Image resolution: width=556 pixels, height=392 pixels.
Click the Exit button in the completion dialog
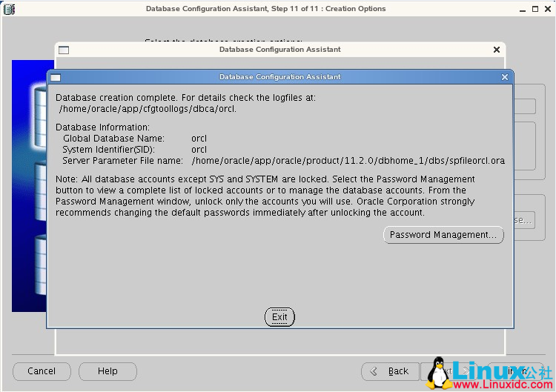[279, 317]
